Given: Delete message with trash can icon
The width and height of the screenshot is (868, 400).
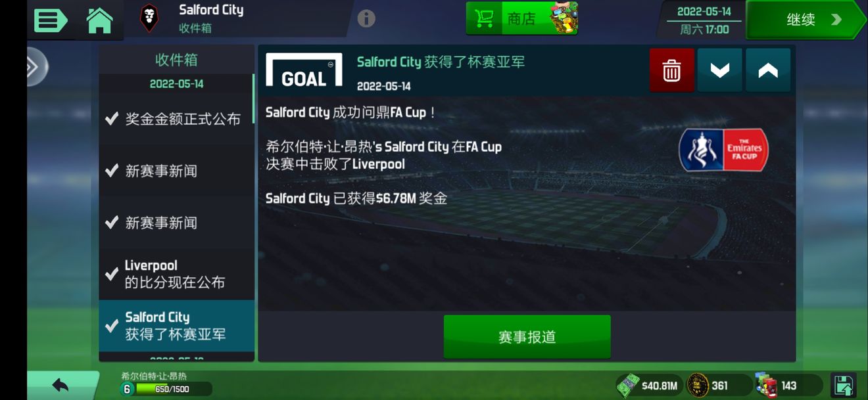Looking at the screenshot, I should (x=671, y=70).
